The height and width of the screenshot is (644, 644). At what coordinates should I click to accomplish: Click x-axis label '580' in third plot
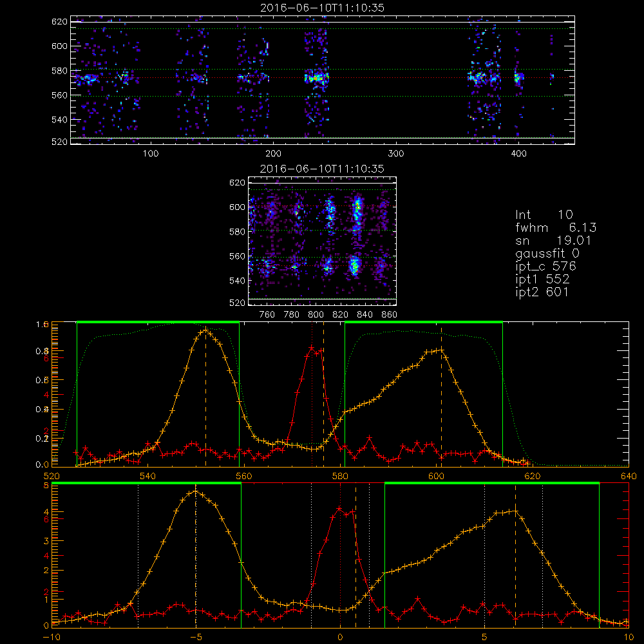pos(340,476)
